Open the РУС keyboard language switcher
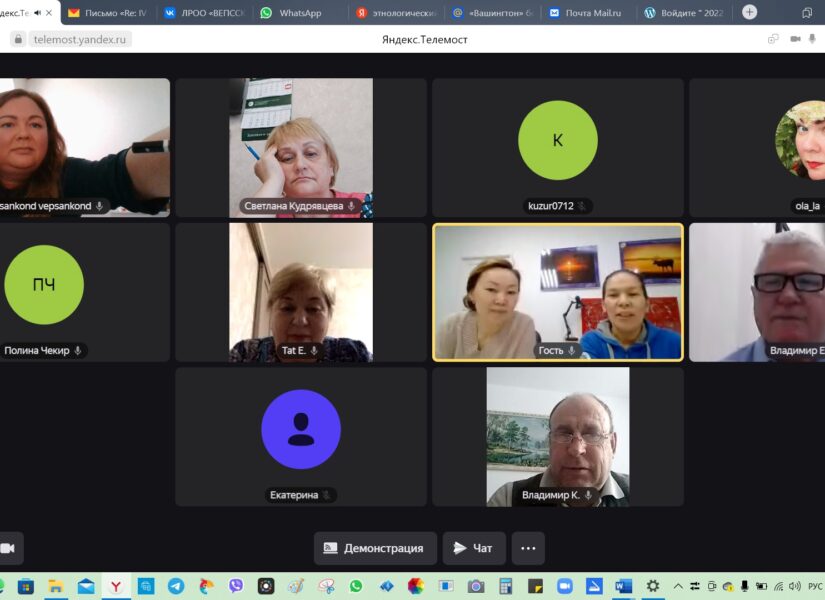 tap(814, 586)
